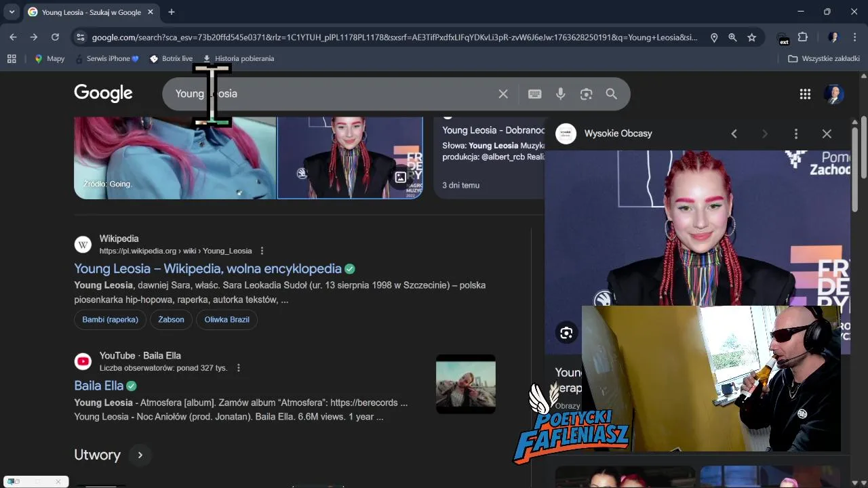This screenshot has height=488, width=868.
Task: Open the Wszystkie zakładki folder
Action: click(x=824, y=59)
